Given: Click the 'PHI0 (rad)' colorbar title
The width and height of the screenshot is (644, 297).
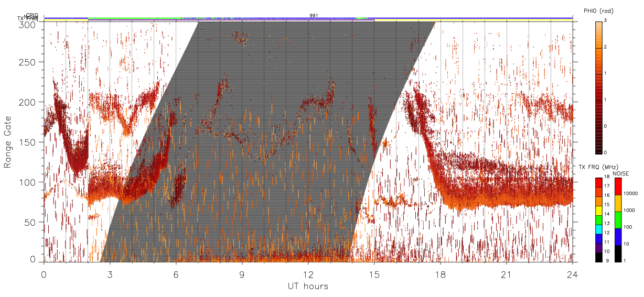Looking at the screenshot, I should (x=598, y=11).
